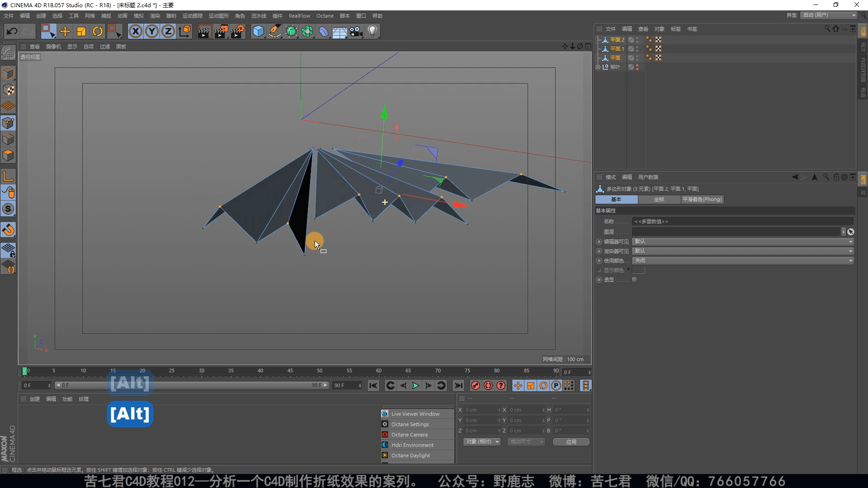868x488 pixels.
Task: Open viewport 摄像机 menu
Action: pyautogui.click(x=53, y=47)
